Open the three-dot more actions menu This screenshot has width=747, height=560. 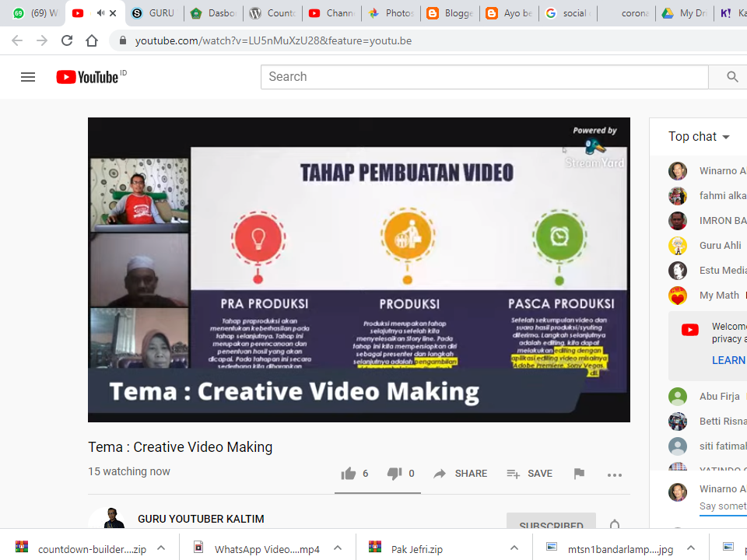(x=615, y=474)
